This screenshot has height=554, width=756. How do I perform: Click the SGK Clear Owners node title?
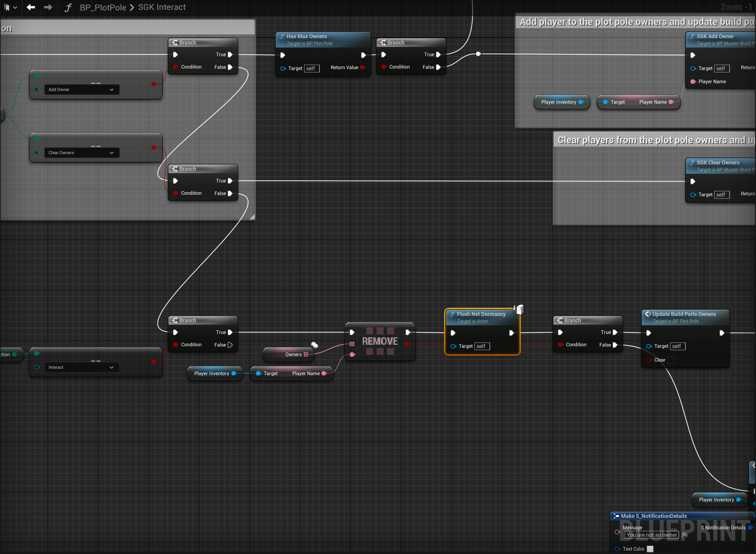[x=718, y=163]
